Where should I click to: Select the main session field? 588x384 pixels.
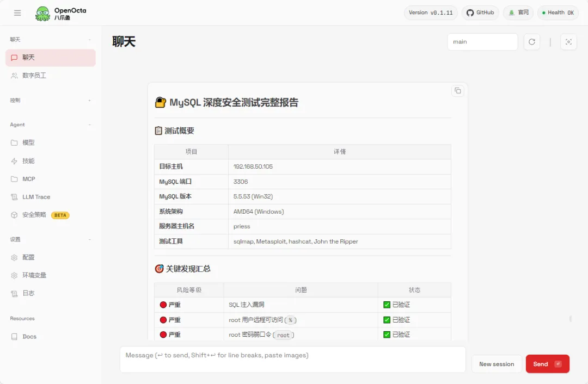482,42
